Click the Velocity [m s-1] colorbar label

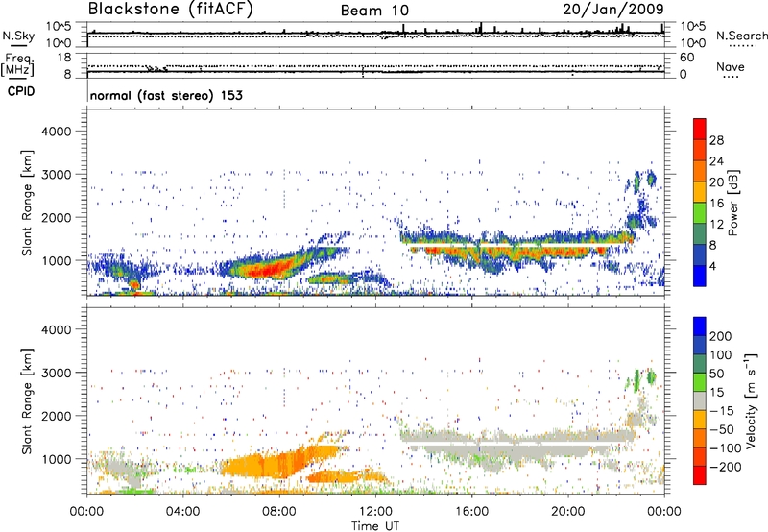[750, 400]
